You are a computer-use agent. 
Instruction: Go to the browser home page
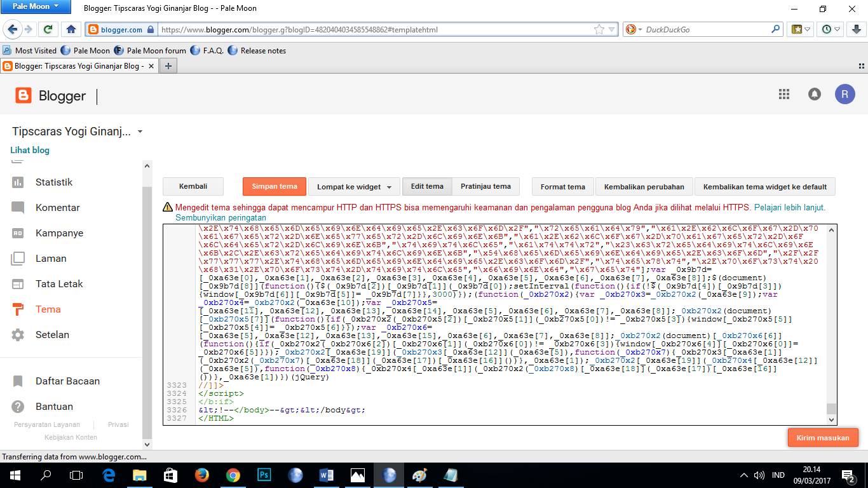click(x=71, y=29)
